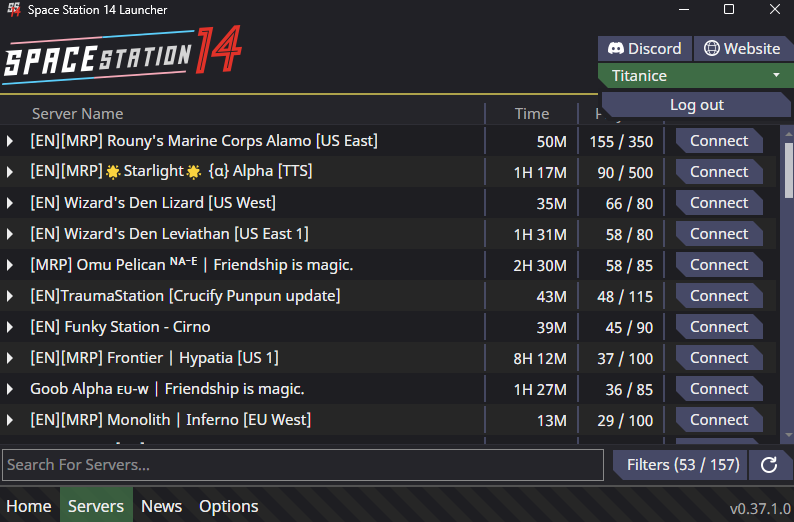
Task: Expand the TraumaStation server entry
Action: coord(10,296)
